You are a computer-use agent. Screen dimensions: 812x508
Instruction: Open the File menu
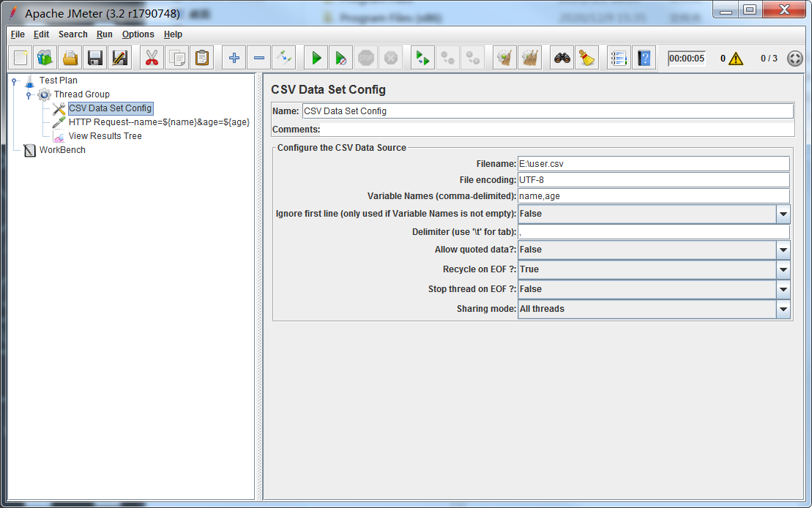point(18,34)
